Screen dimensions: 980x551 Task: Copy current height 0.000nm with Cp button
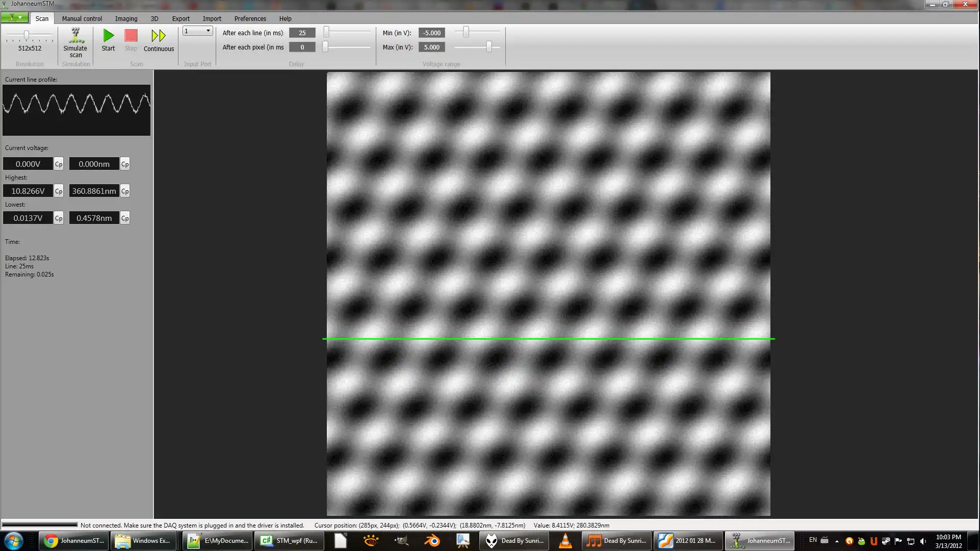125,164
